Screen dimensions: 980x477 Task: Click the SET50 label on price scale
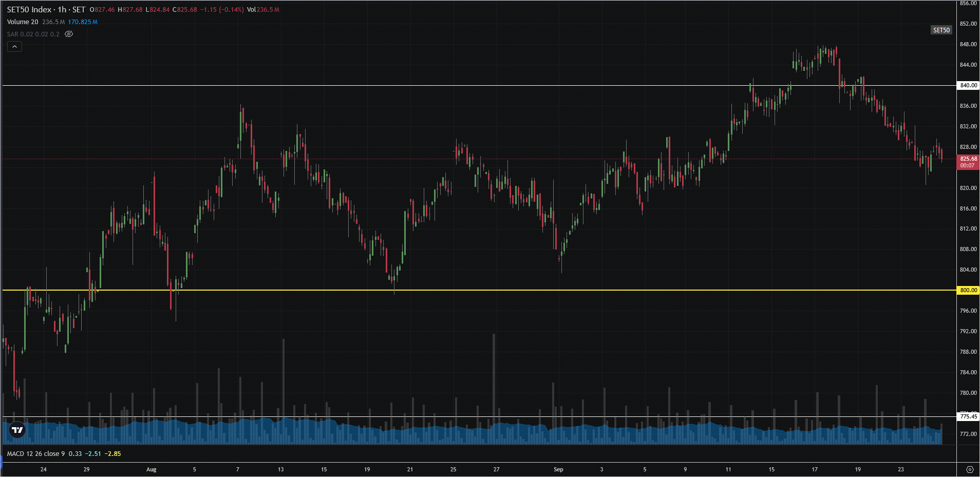941,30
